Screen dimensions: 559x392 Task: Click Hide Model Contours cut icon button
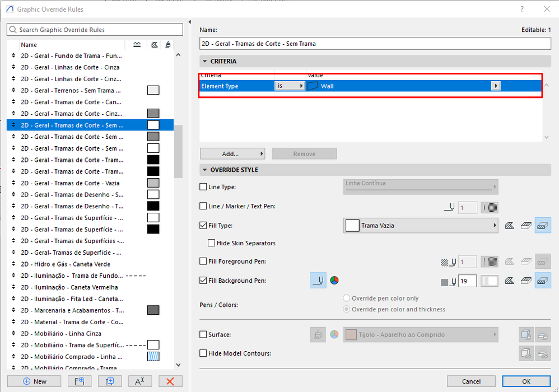(x=543, y=353)
